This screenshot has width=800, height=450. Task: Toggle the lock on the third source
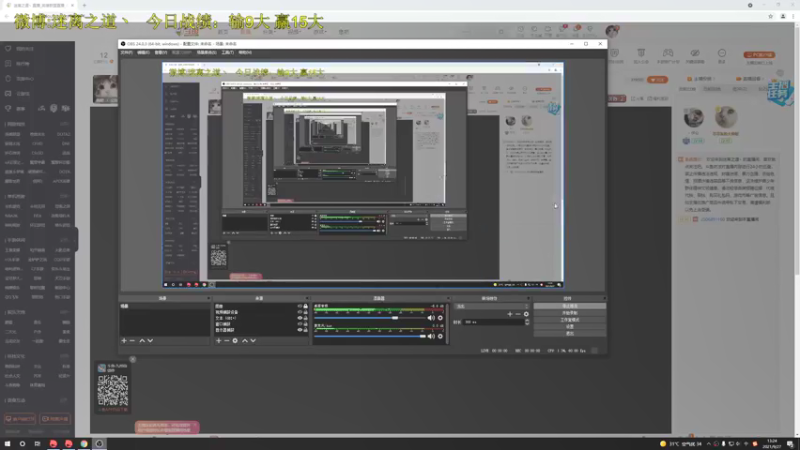[x=306, y=318]
